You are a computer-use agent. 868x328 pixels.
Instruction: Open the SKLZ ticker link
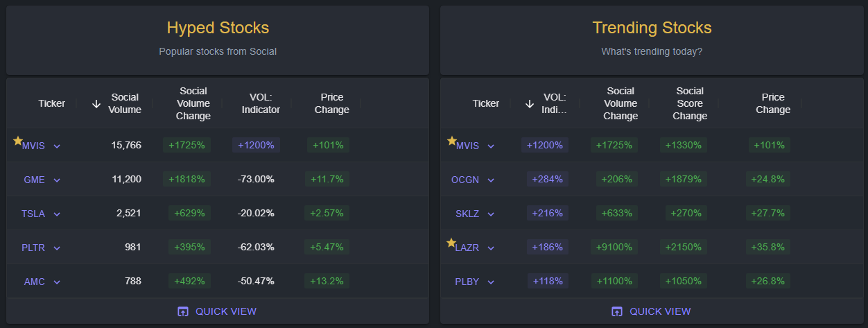coord(467,214)
